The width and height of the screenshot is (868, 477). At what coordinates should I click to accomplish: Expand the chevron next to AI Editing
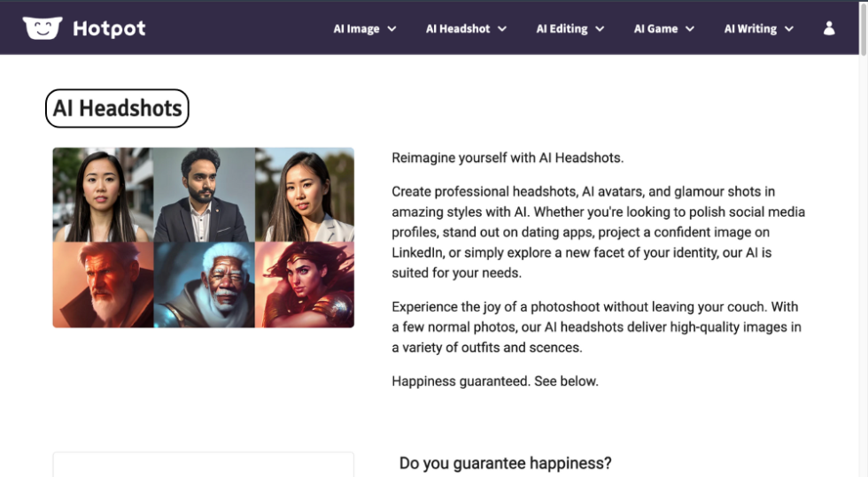[x=600, y=29]
